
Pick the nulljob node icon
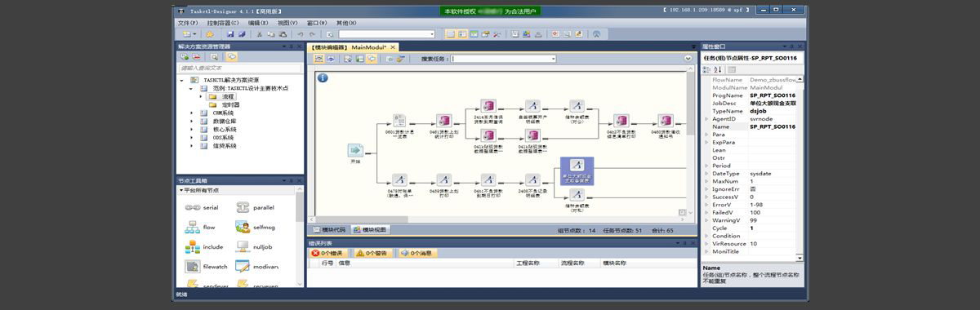[x=243, y=247]
